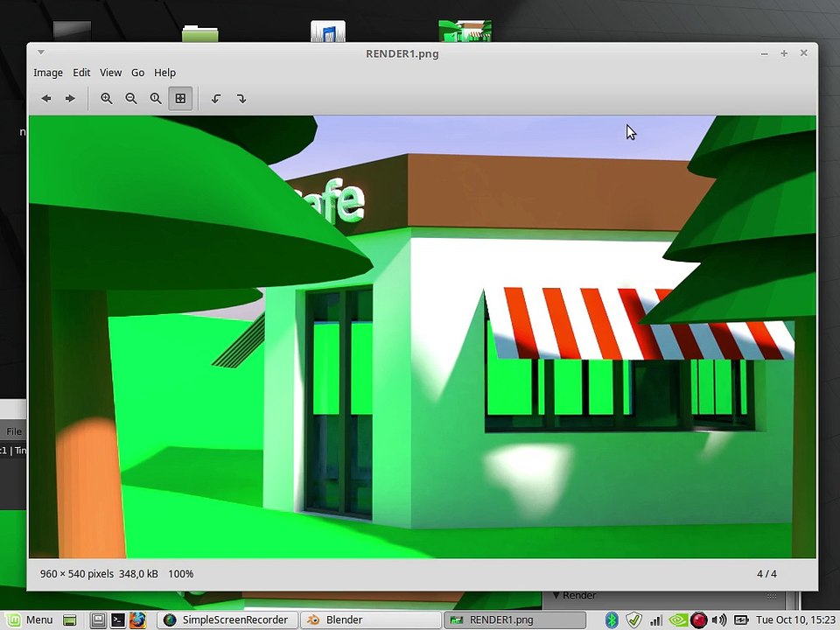Open the volume speaker tray icon
This screenshot has height=630, width=840.
(x=719, y=620)
